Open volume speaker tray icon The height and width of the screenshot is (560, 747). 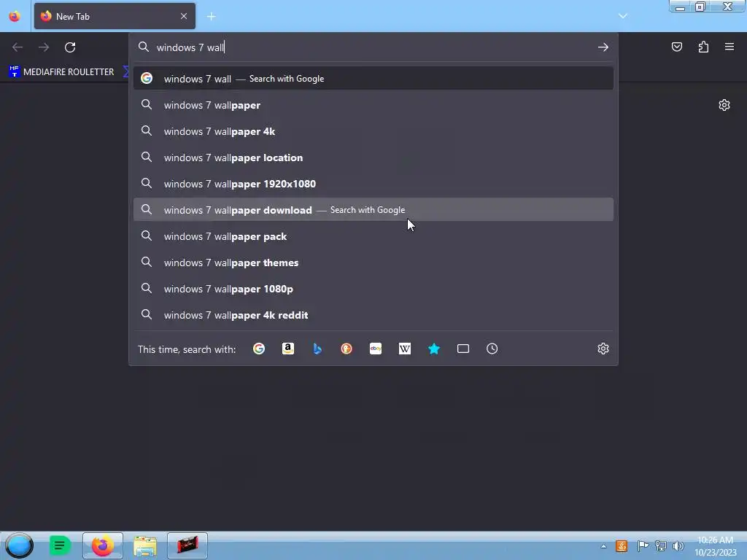click(678, 545)
